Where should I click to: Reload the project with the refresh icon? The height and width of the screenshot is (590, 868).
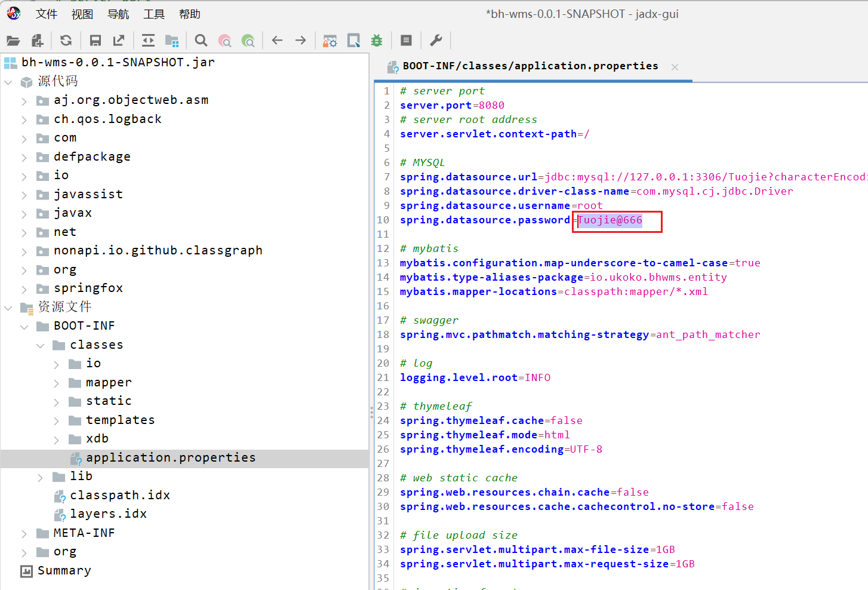66,41
